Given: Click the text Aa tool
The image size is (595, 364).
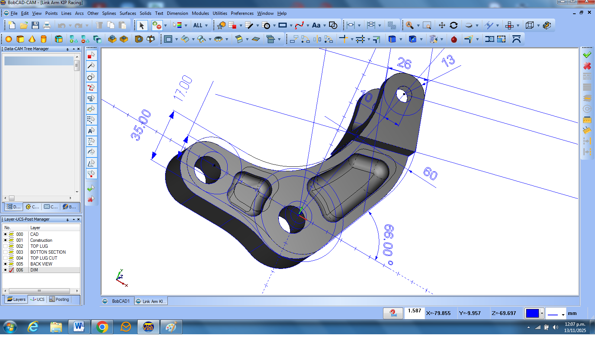Looking at the screenshot, I should [x=316, y=25].
